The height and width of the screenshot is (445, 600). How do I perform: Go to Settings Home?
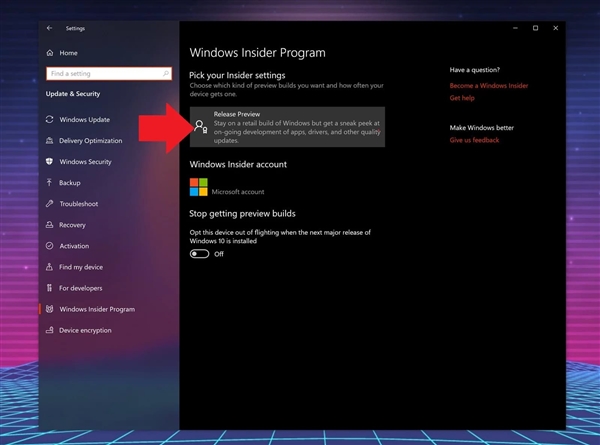coord(68,53)
